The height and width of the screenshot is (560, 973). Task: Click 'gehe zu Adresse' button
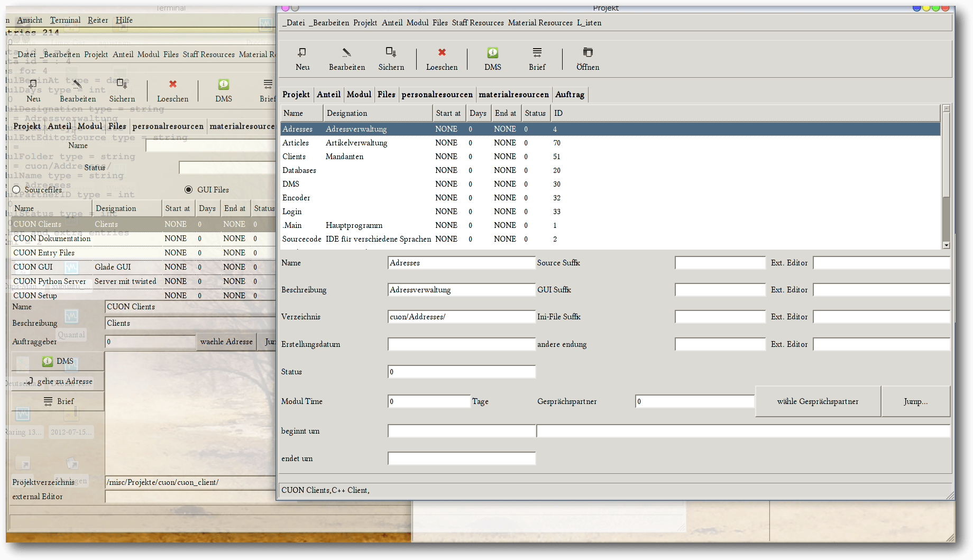(58, 381)
